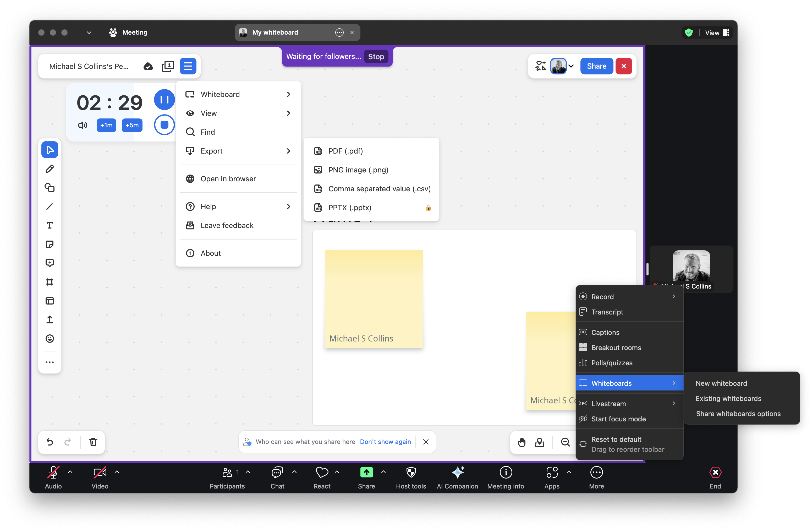Select the left Michael S Collins sticky note
Image resolution: width=812 pixels, height=532 pixels.
pos(374,299)
